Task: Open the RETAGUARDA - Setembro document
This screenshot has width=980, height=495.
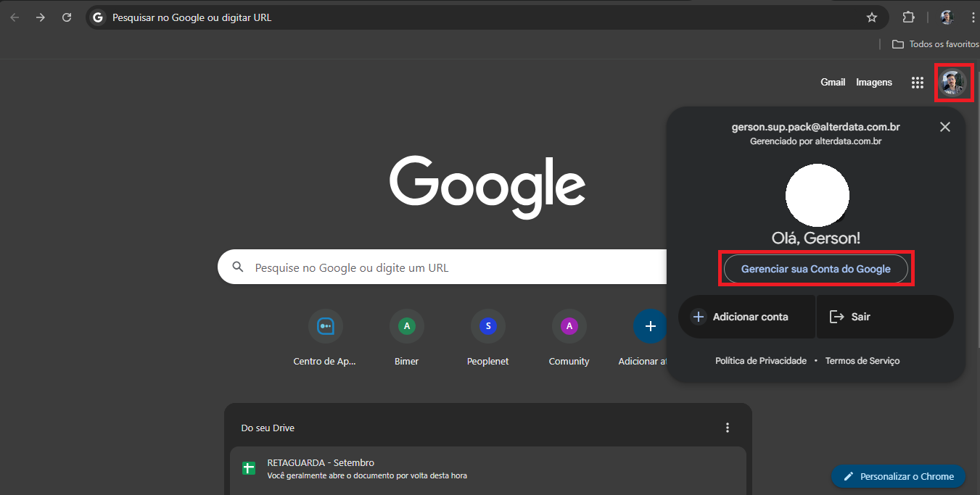Action: coord(488,469)
